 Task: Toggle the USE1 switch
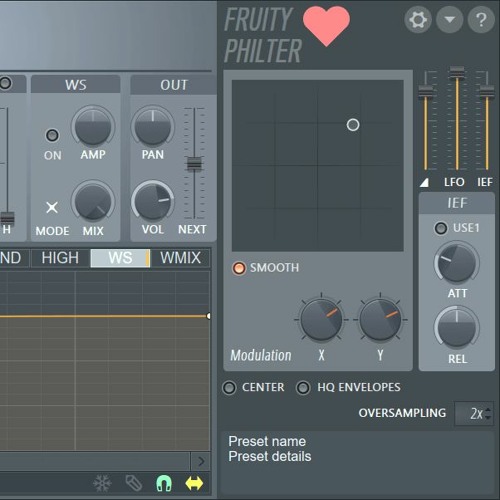[441, 228]
